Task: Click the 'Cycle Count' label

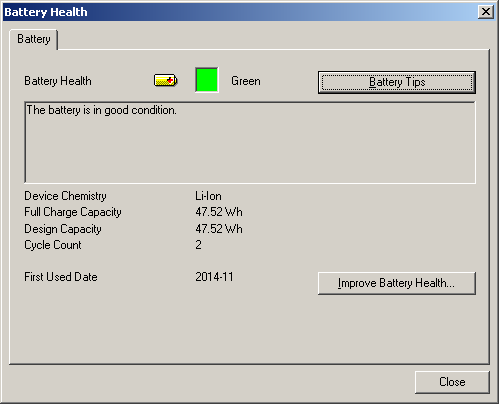Action: coord(53,245)
